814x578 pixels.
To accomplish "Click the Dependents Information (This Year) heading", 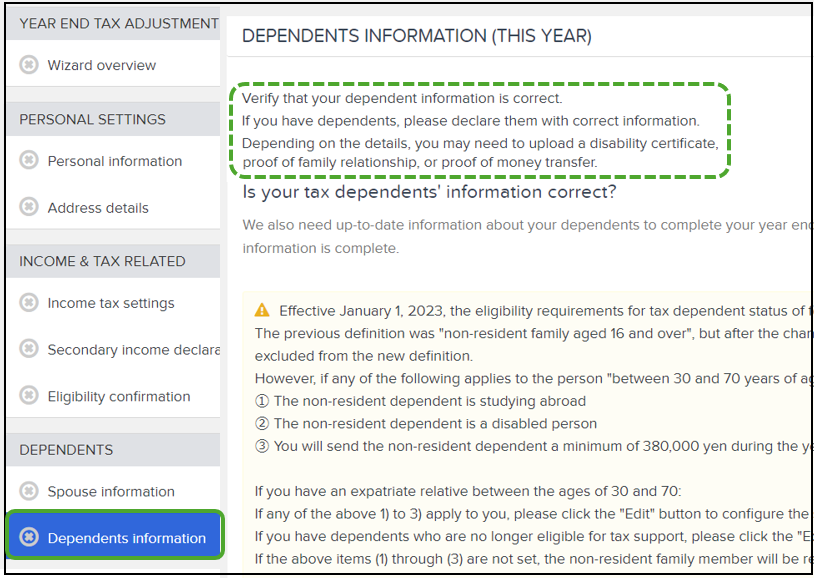I will click(x=417, y=36).
